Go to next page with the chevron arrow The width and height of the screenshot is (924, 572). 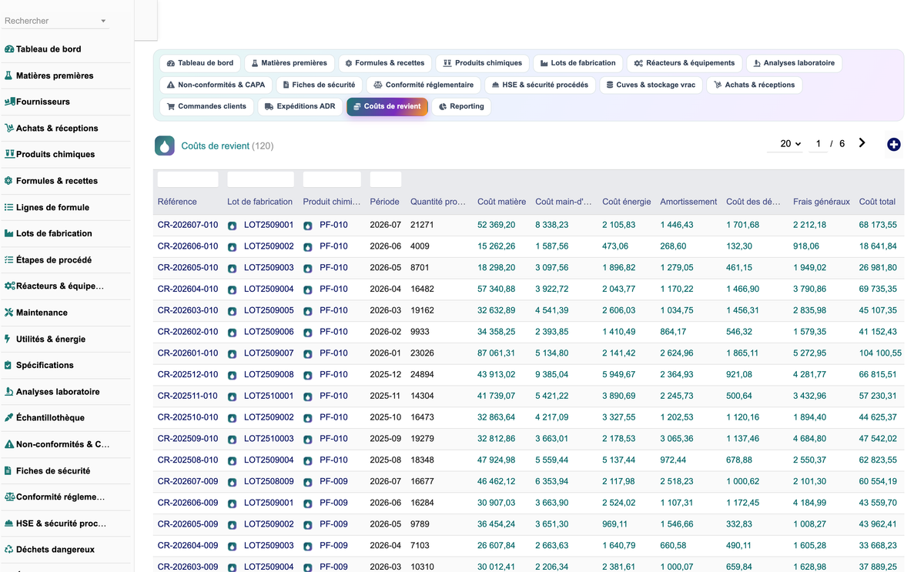coord(862,143)
